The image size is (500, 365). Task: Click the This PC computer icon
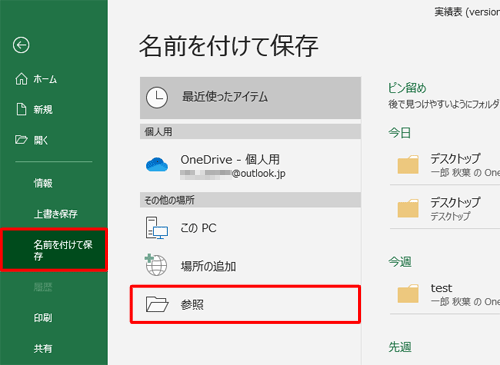[156, 228]
